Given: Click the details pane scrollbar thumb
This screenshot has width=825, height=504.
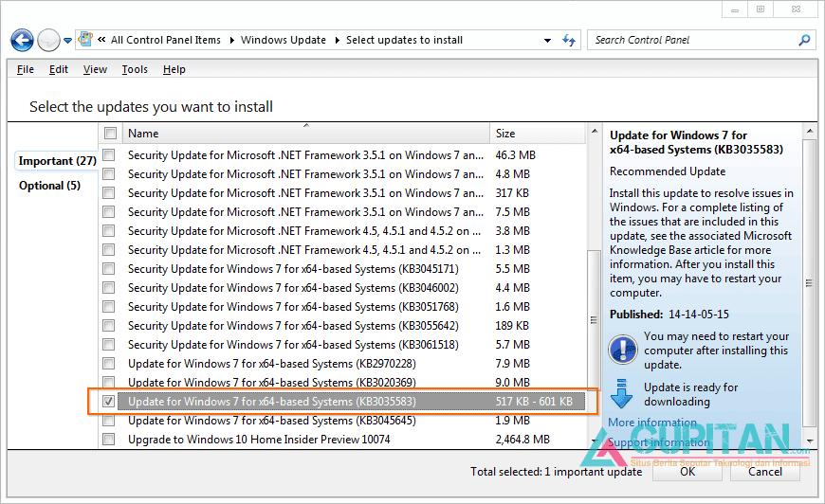Looking at the screenshot, I should (810, 283).
